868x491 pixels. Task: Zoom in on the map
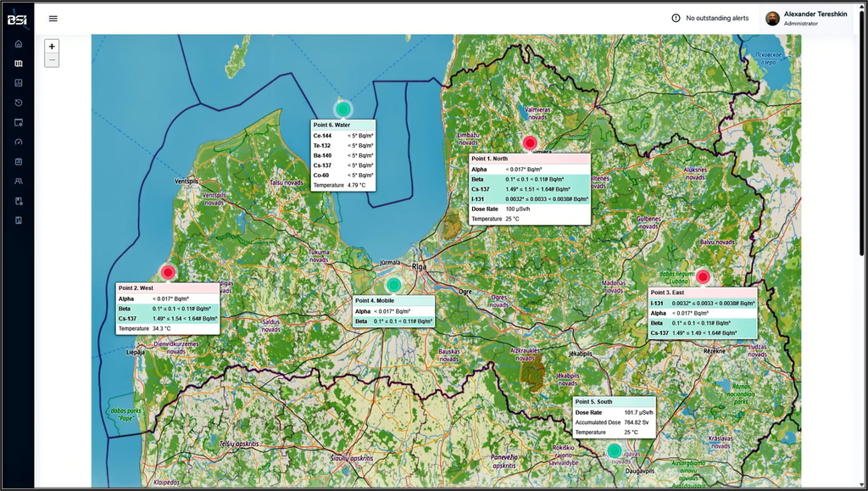[53, 47]
